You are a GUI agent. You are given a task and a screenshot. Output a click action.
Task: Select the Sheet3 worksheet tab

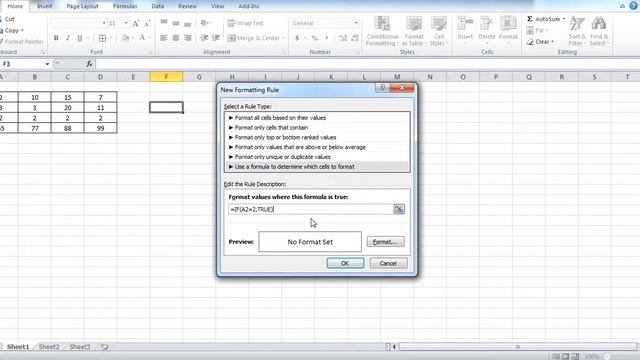click(80, 347)
